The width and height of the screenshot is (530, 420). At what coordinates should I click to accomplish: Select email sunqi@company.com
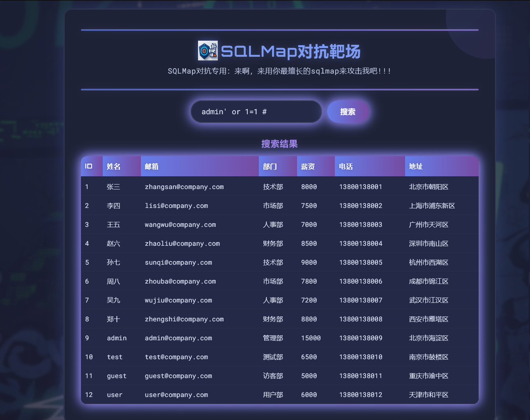178,263
